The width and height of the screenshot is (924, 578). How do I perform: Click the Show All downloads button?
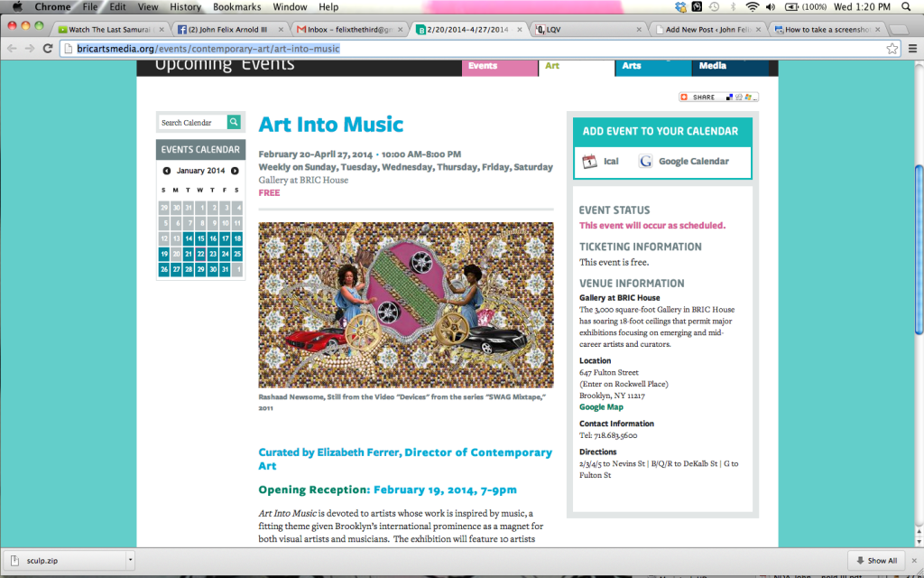tap(877, 561)
